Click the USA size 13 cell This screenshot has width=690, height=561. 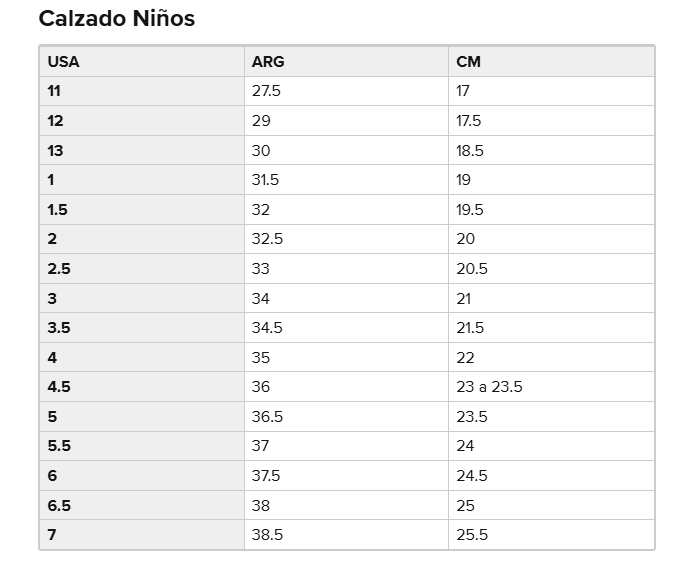(55, 150)
